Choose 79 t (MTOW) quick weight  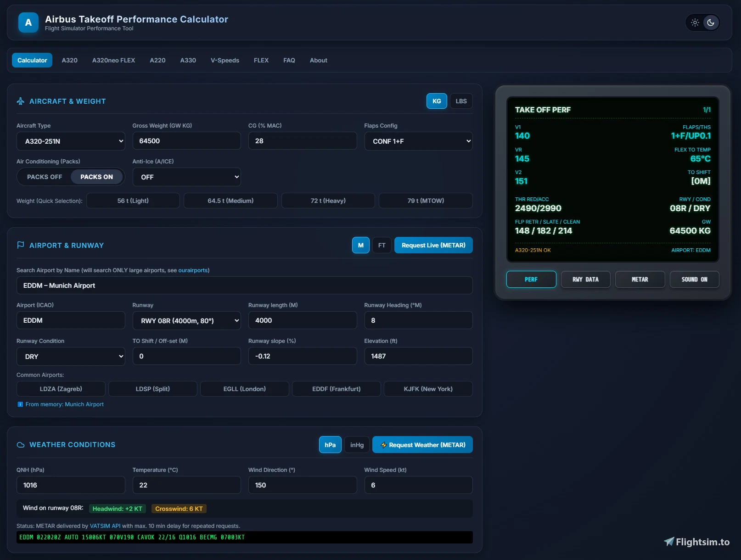[426, 201]
